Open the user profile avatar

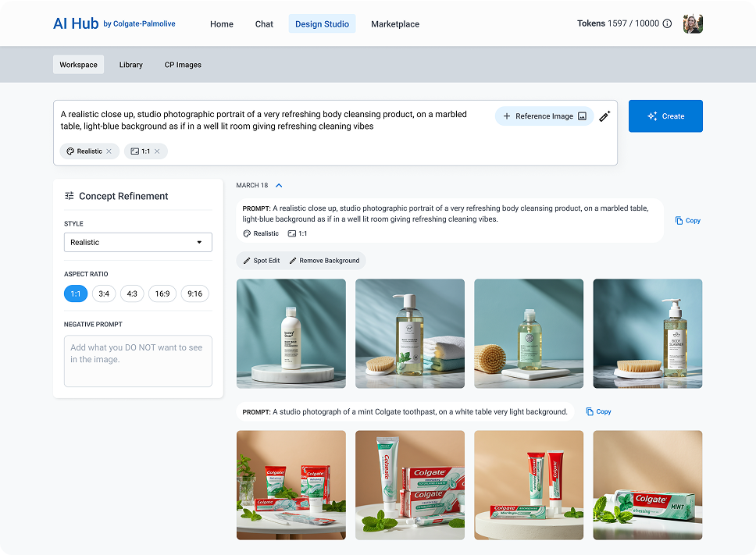click(x=693, y=24)
